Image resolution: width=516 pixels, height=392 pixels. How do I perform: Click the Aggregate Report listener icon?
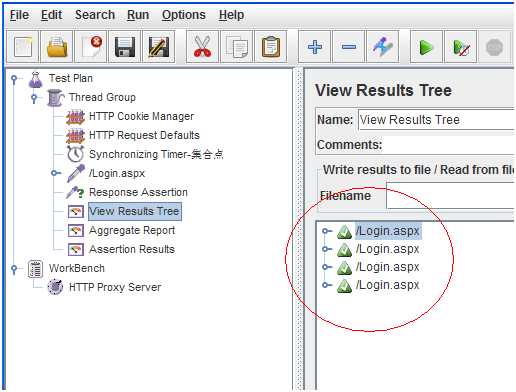coord(76,231)
